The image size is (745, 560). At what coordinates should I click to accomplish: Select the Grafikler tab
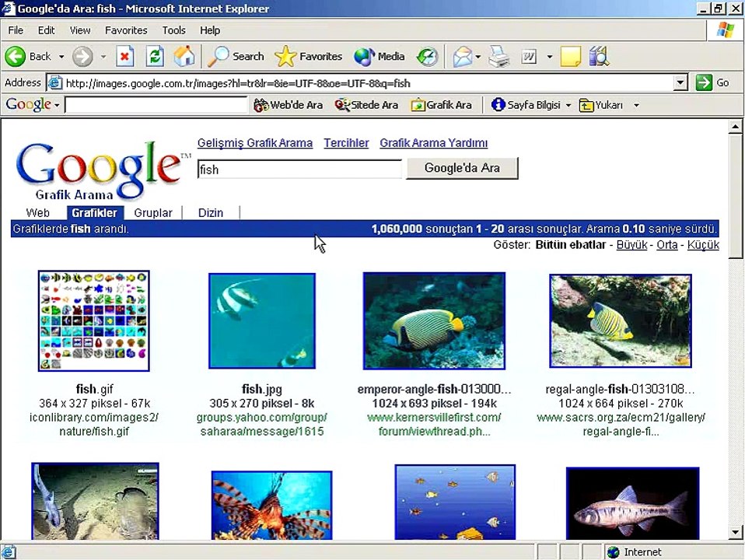[95, 212]
